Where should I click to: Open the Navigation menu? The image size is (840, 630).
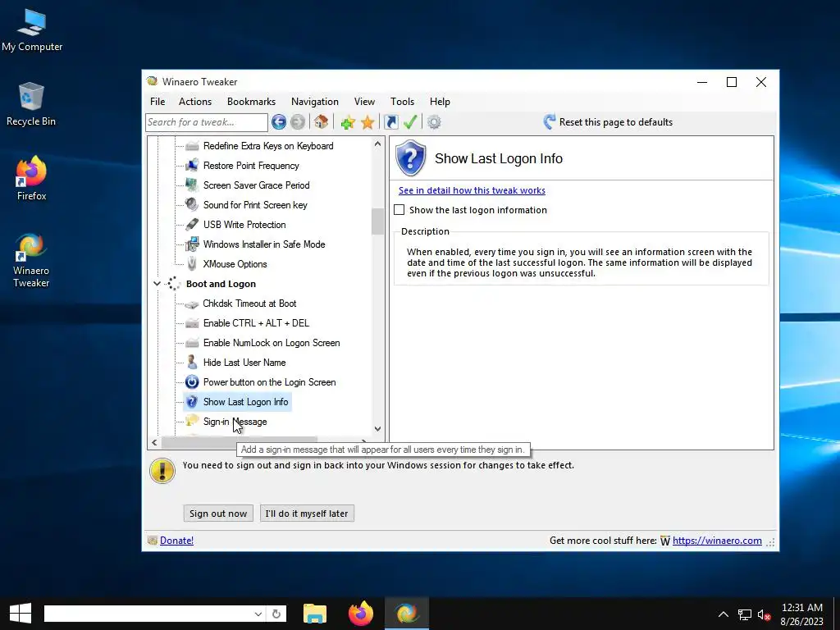tap(314, 102)
